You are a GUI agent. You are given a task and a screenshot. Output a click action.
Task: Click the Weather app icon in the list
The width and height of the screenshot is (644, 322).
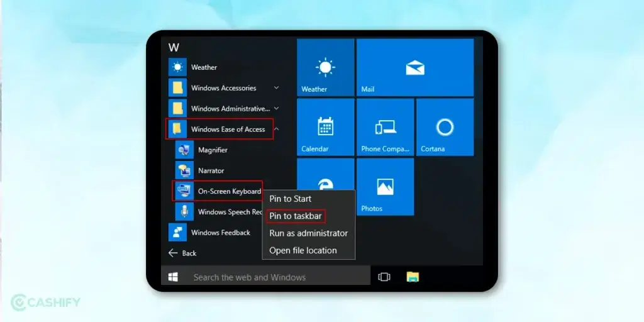point(177,67)
